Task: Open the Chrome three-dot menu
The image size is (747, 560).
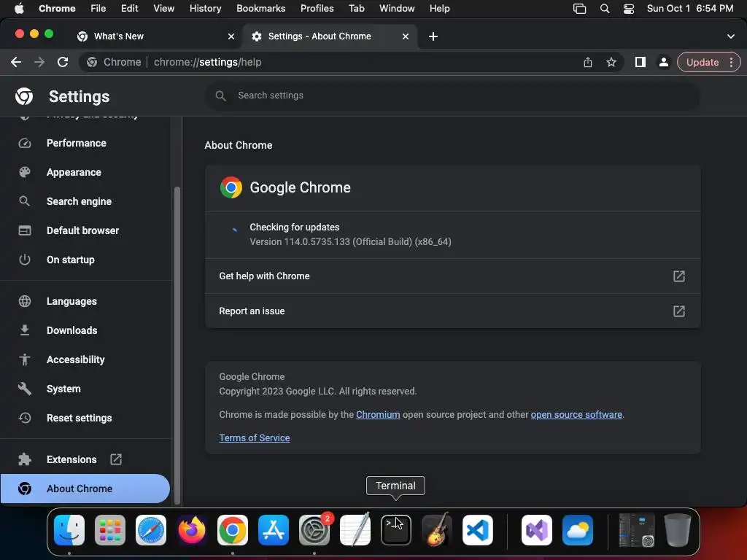Action: pos(731,62)
